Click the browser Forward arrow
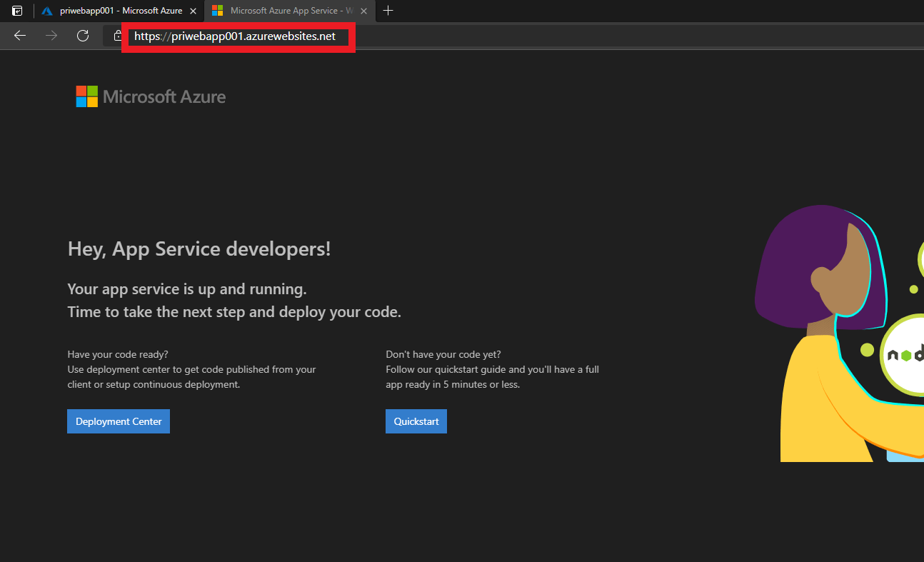This screenshot has height=562, width=924. point(51,36)
